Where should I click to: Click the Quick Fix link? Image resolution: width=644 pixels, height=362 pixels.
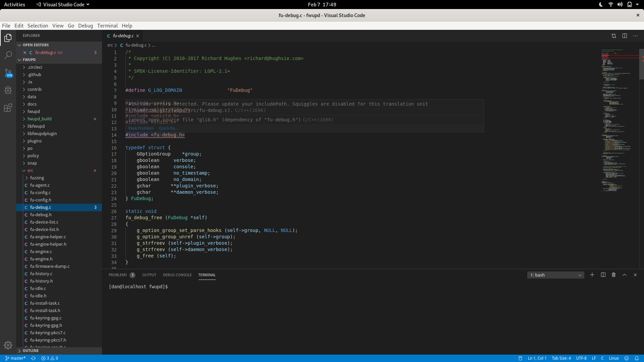pyautogui.click(x=168, y=128)
